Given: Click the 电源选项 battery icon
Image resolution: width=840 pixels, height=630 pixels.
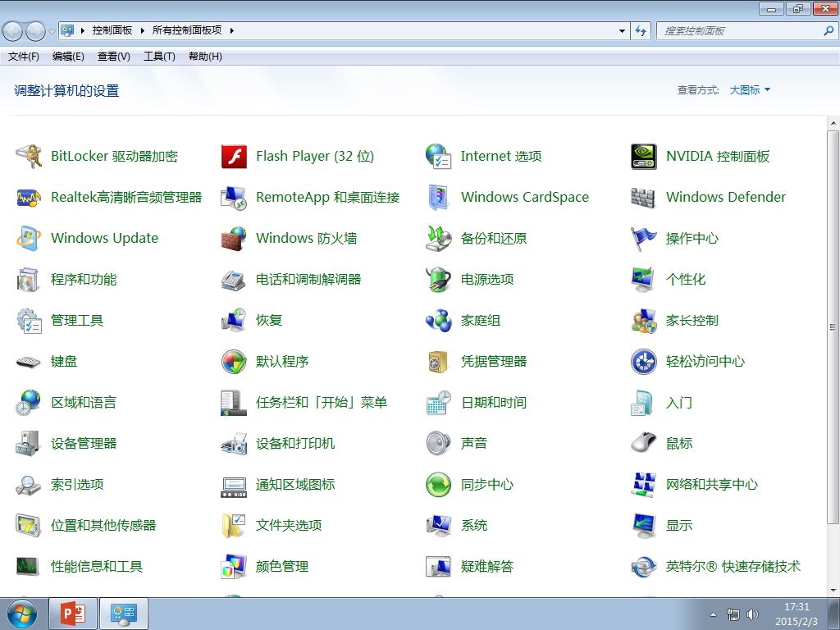Looking at the screenshot, I should point(439,280).
